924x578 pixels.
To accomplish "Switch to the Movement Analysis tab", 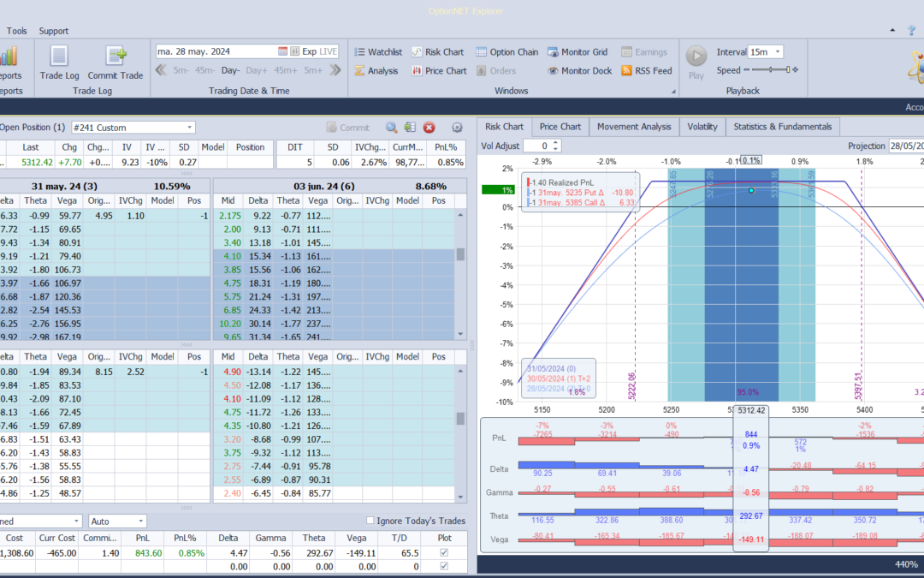I will click(x=633, y=127).
